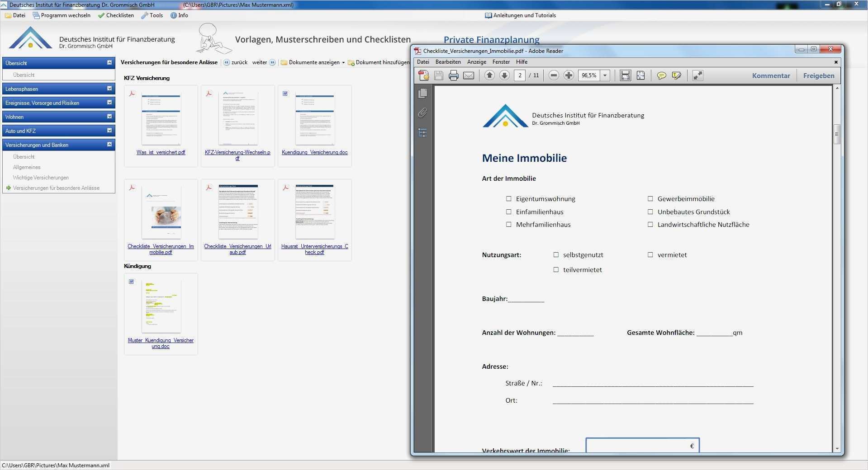Go to next page with down arrow

click(x=504, y=75)
